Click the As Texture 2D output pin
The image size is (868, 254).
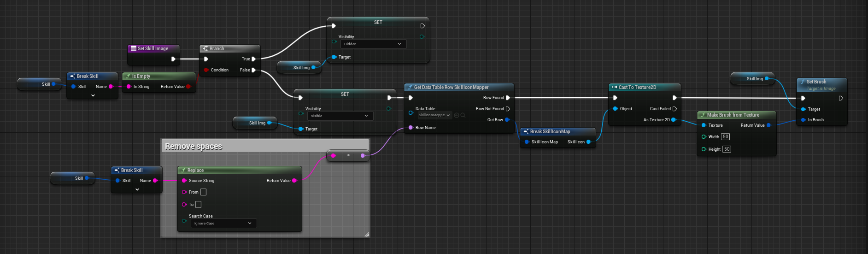pos(674,120)
